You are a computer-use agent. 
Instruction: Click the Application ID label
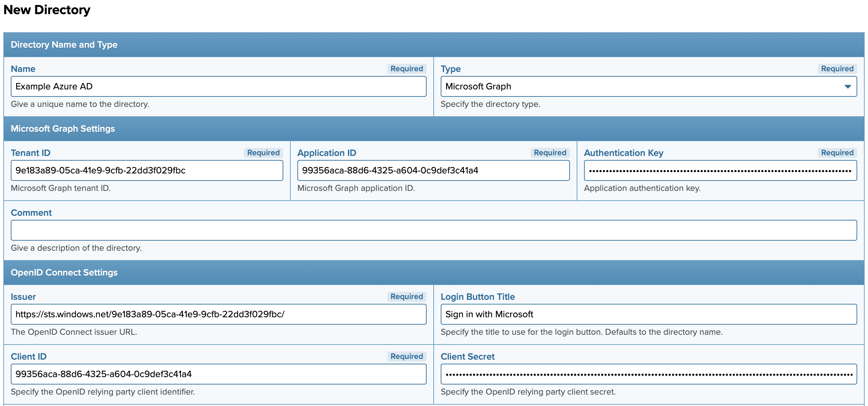tap(327, 153)
